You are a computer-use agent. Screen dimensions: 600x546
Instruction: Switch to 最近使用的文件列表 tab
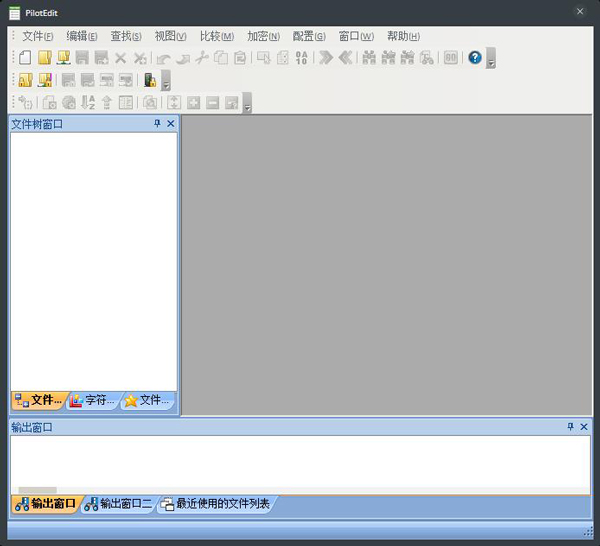[x=216, y=504]
